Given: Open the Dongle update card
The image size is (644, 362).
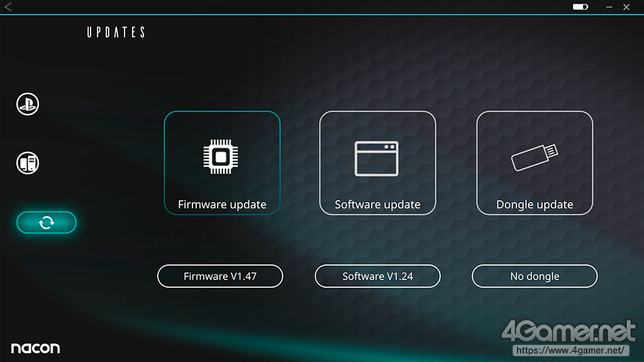Looking at the screenshot, I should (x=535, y=163).
